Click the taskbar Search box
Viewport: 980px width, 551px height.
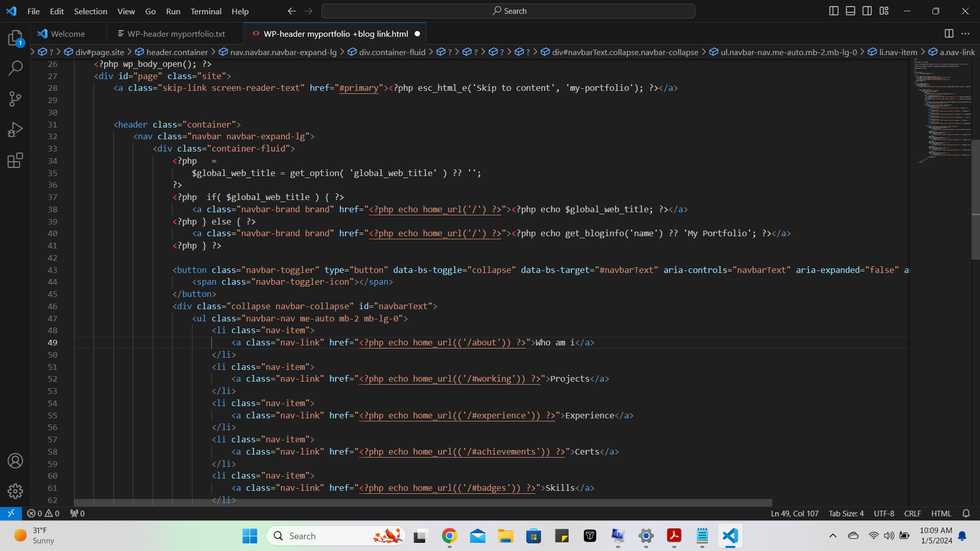(x=336, y=536)
